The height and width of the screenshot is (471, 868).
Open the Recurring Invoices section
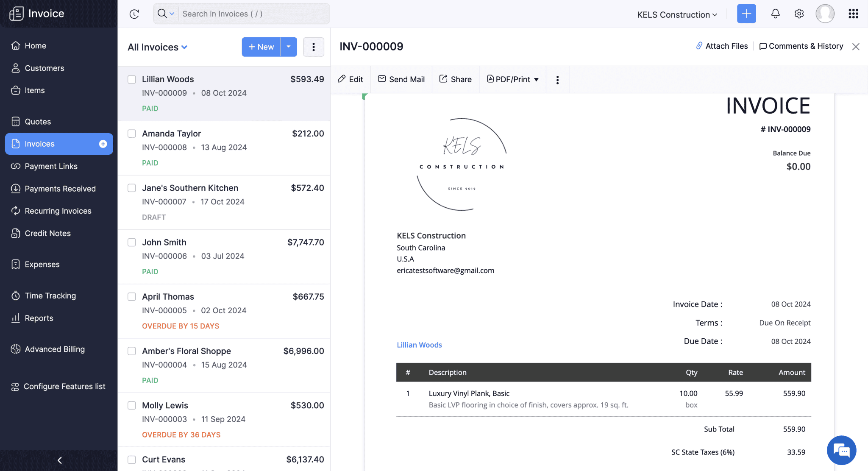(57, 211)
